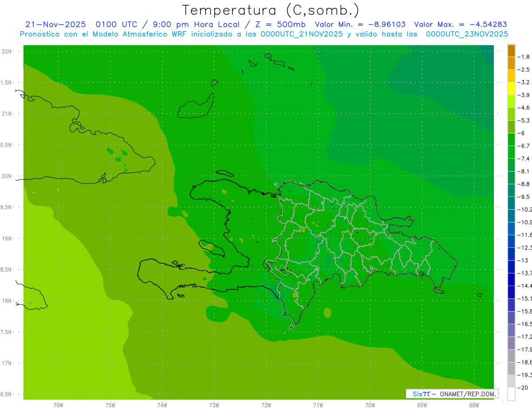Click the longitude axis label '76W'
Viewport: 532px width, 411px height.
tap(58, 405)
